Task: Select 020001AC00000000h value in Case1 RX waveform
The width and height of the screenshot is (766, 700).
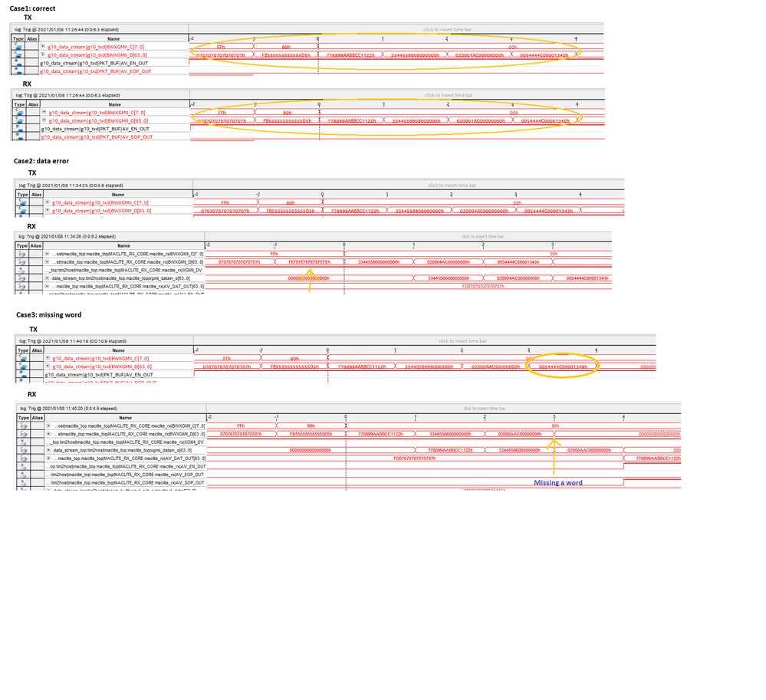Action: (481, 120)
